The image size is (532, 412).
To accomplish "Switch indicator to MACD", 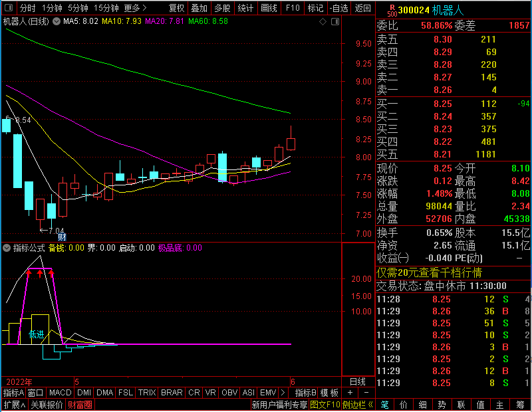I will [60, 393].
